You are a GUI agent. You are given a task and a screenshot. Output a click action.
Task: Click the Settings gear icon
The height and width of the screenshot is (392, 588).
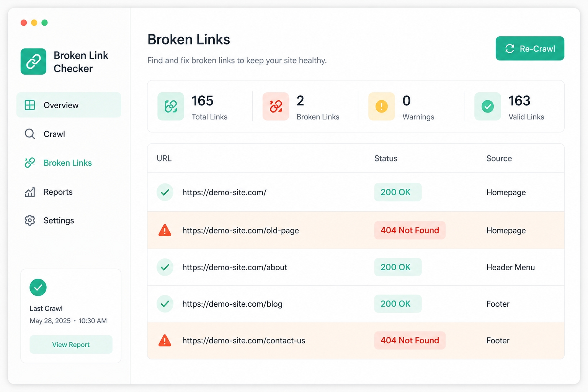click(30, 220)
